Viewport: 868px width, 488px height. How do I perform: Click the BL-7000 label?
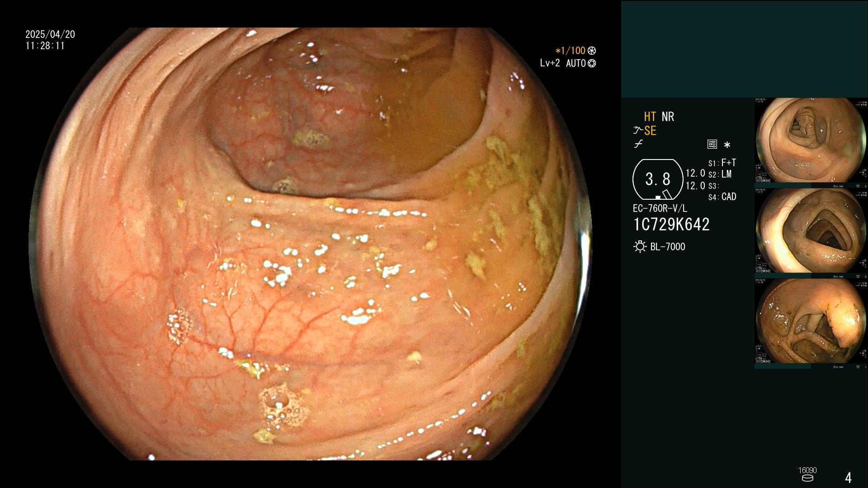pyautogui.click(x=668, y=247)
